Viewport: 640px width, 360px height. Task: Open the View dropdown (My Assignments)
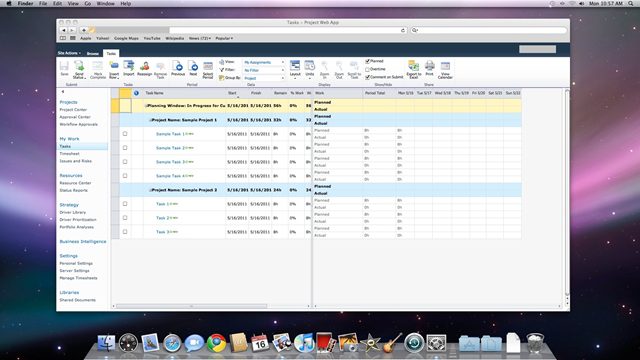pos(264,62)
